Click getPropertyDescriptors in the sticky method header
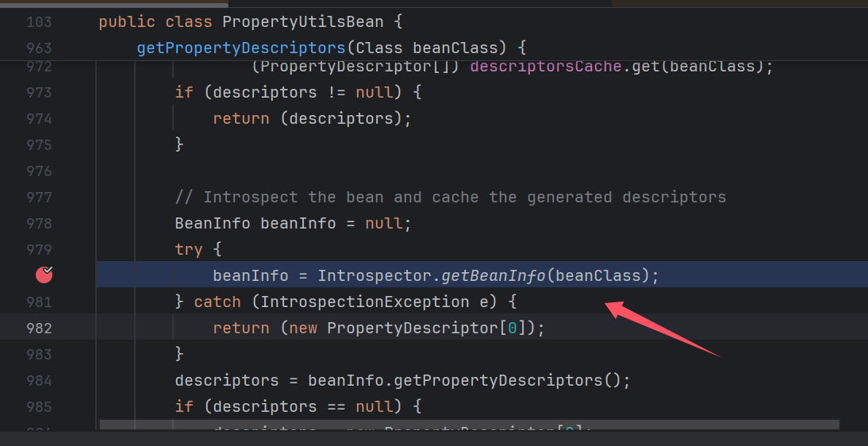The height and width of the screenshot is (446, 868). pos(241,48)
